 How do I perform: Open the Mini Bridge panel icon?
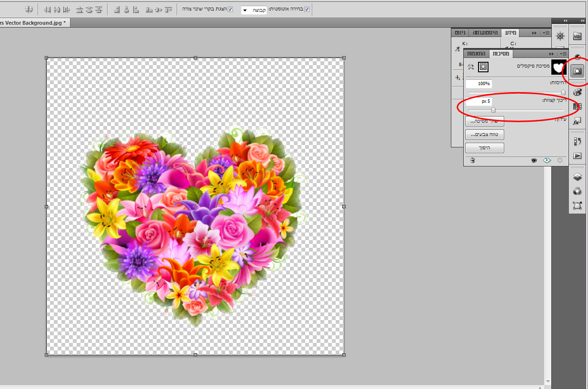coord(578,36)
